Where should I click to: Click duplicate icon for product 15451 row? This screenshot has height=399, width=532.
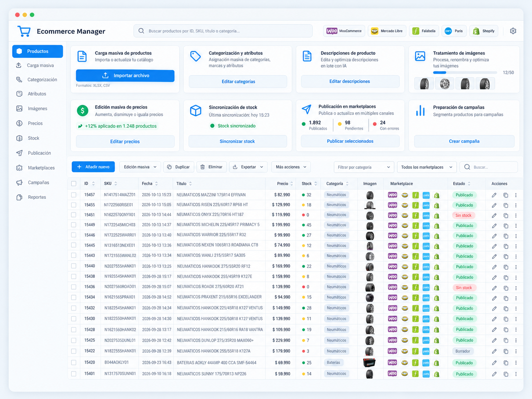[x=506, y=215]
